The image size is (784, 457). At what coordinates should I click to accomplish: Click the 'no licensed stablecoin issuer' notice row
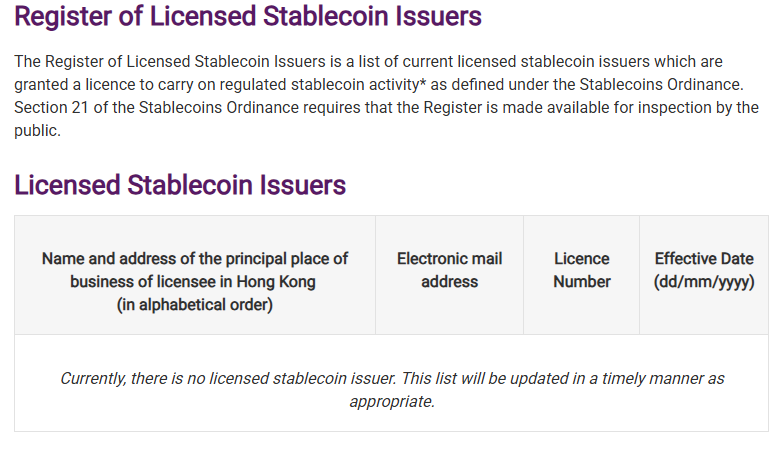pyautogui.click(x=392, y=390)
